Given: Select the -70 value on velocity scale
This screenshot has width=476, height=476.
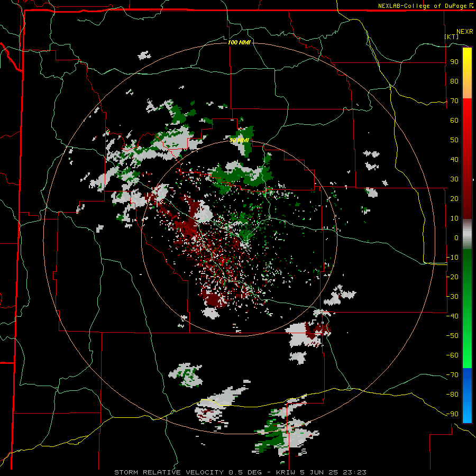Looking at the screenshot, I should 452,374.
